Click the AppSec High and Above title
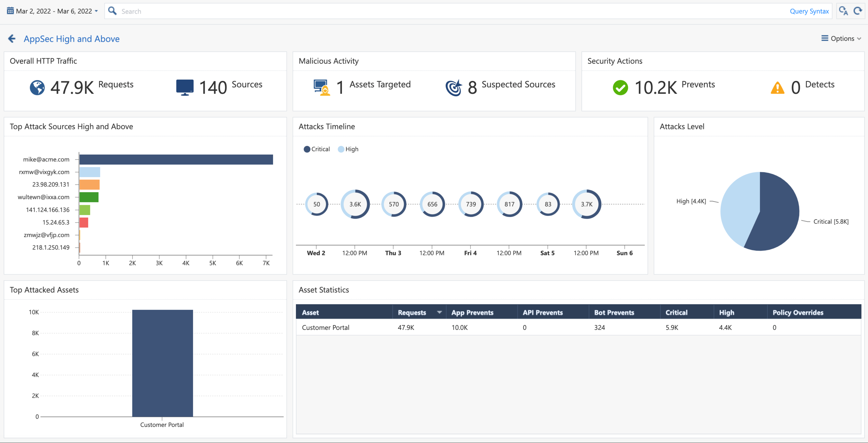Image resolution: width=868 pixels, height=443 pixels. pyautogui.click(x=71, y=39)
